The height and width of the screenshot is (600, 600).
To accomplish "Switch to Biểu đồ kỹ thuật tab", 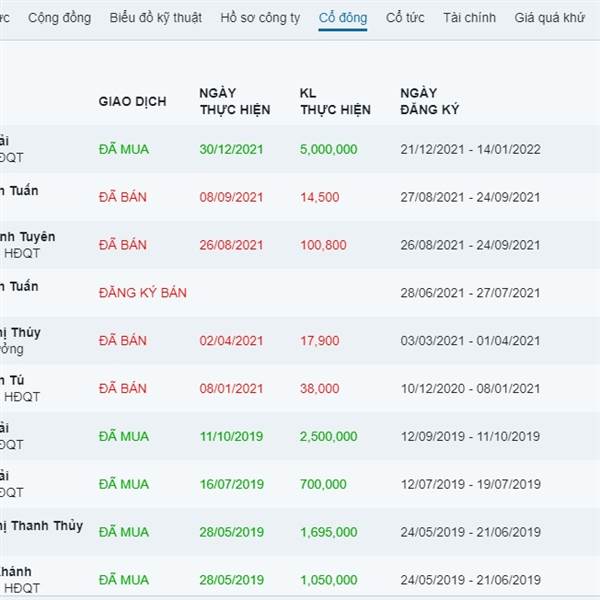I will (155, 18).
